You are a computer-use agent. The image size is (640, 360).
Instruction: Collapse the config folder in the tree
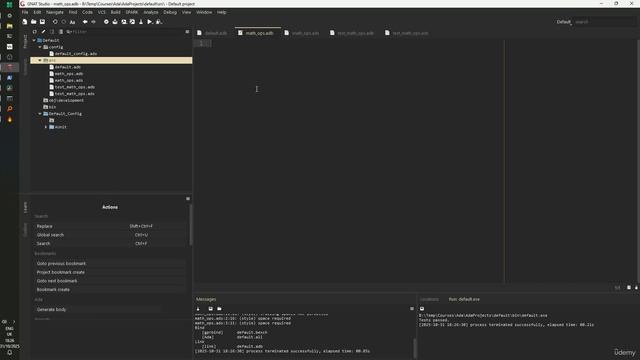click(x=40, y=47)
